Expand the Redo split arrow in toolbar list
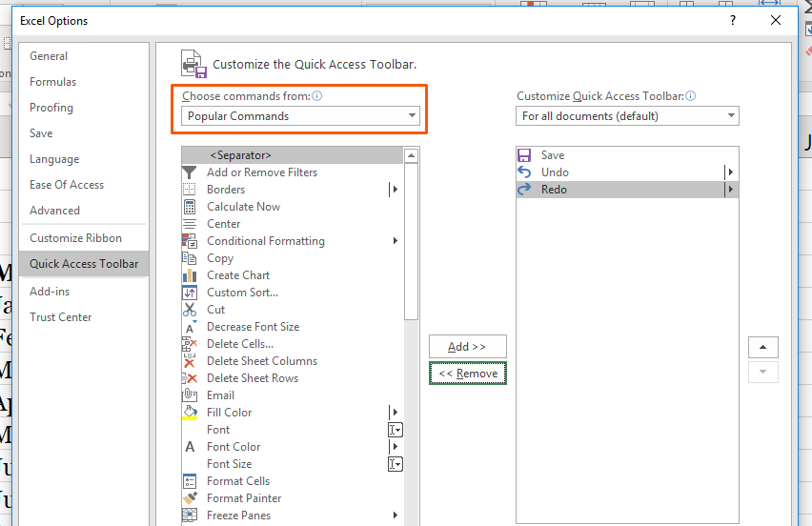812x526 pixels. click(731, 190)
